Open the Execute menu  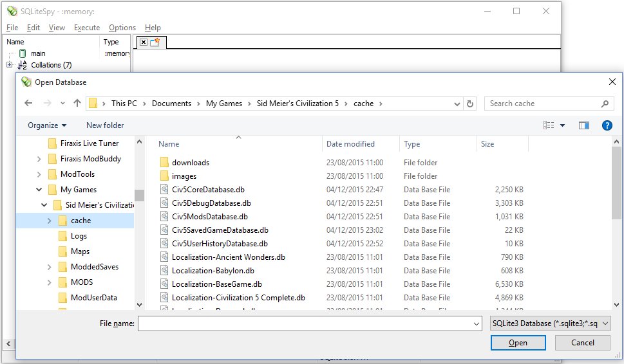[87, 28]
